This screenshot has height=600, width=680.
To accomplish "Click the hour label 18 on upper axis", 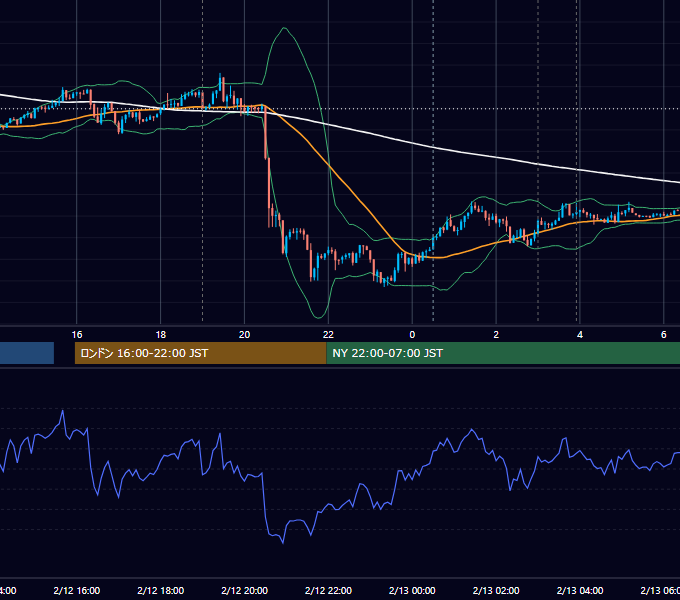I will click(x=160, y=334).
